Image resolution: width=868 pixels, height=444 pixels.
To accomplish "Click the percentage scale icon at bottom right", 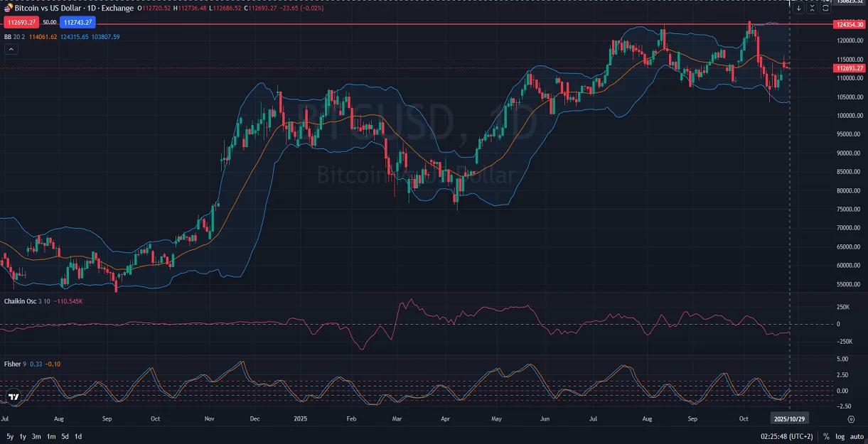I will pyautogui.click(x=826, y=437).
